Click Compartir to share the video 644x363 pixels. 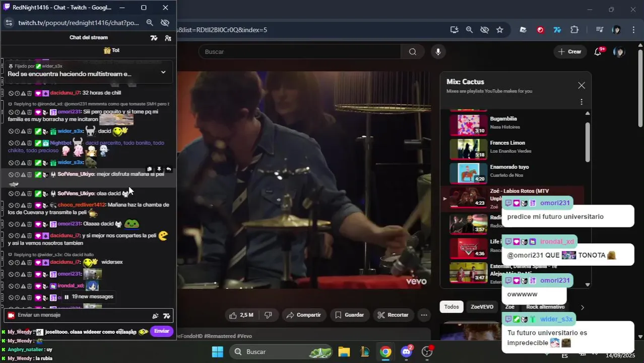303,315
